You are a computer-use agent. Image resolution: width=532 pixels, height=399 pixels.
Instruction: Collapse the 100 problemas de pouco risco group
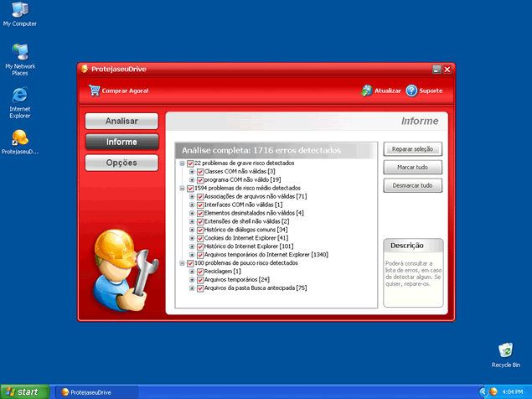pyautogui.click(x=182, y=263)
